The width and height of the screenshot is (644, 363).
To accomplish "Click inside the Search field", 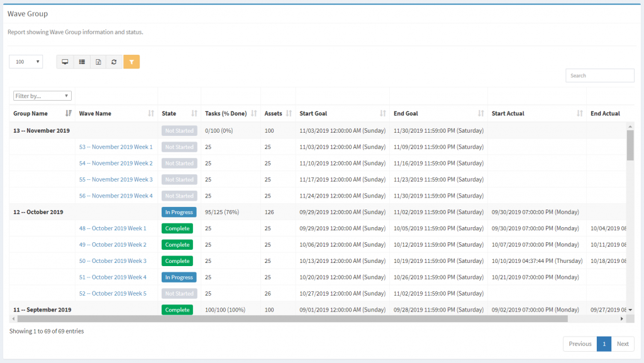I will pyautogui.click(x=599, y=75).
